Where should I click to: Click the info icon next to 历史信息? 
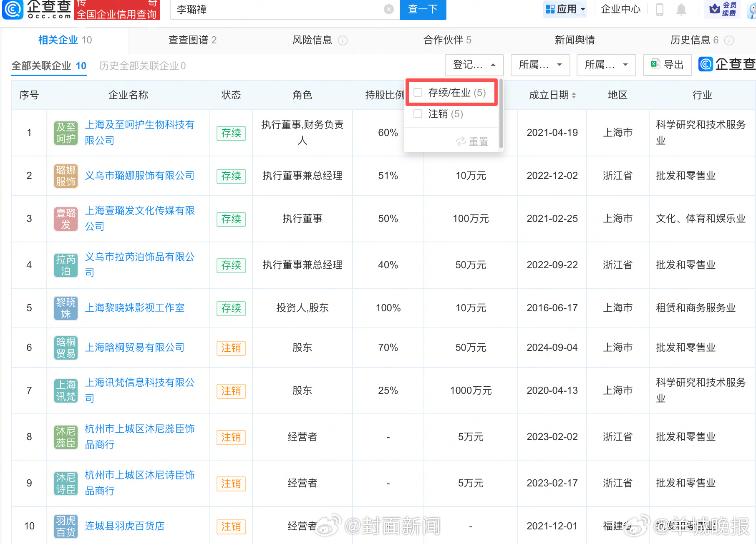pyautogui.click(x=729, y=40)
